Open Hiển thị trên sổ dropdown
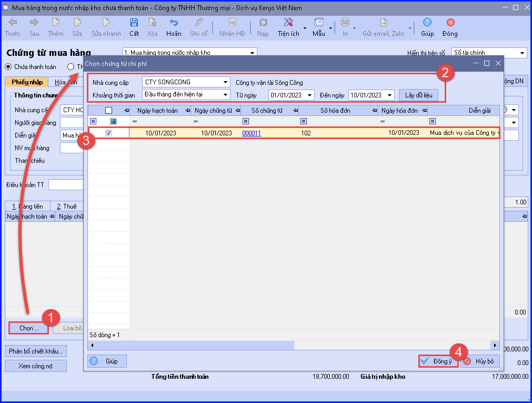 [522, 53]
